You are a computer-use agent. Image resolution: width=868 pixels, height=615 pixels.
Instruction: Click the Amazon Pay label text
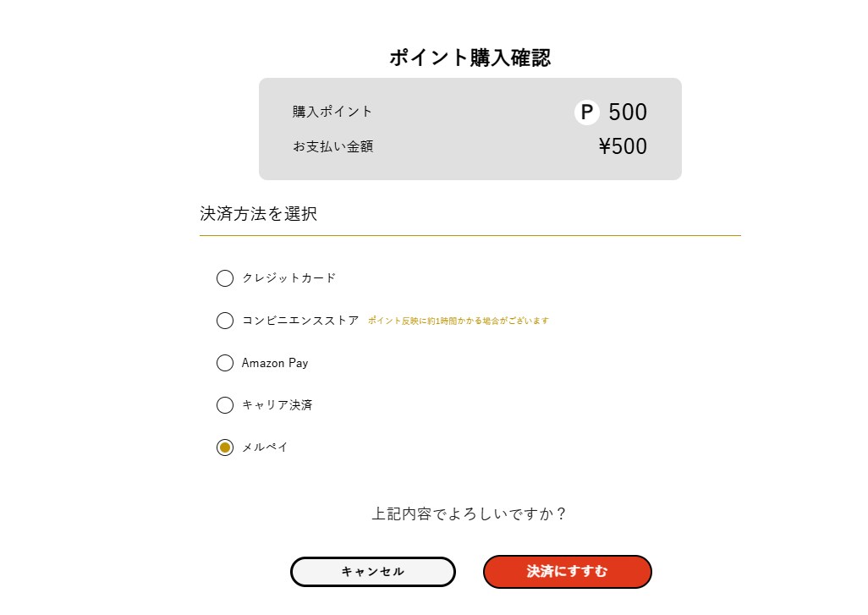(x=275, y=363)
